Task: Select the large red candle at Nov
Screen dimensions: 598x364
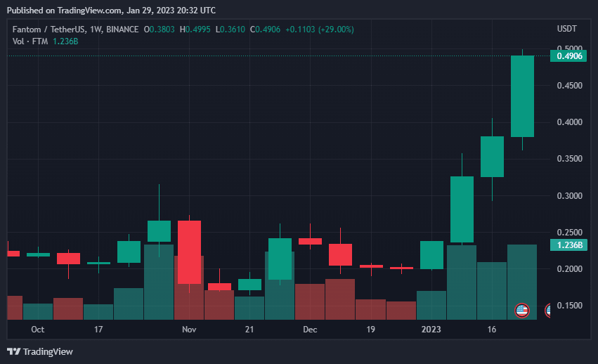Action: click(x=189, y=252)
